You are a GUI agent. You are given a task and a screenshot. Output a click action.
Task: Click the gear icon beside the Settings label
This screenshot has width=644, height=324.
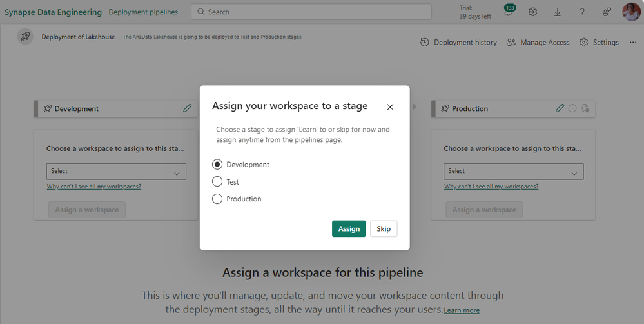583,42
